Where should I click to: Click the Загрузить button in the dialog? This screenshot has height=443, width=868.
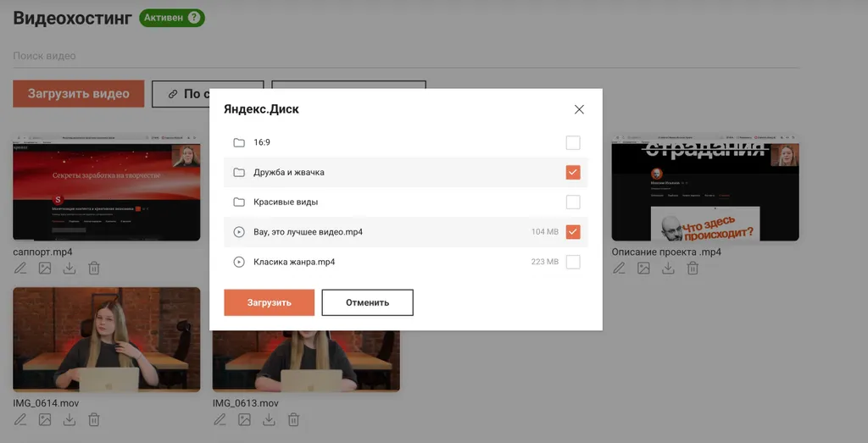tap(269, 302)
